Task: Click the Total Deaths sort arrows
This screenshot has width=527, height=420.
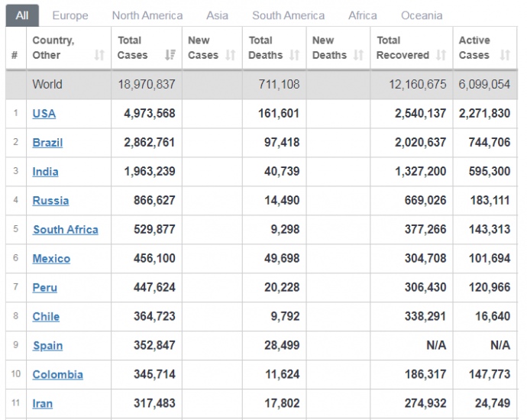Action: click(x=294, y=55)
